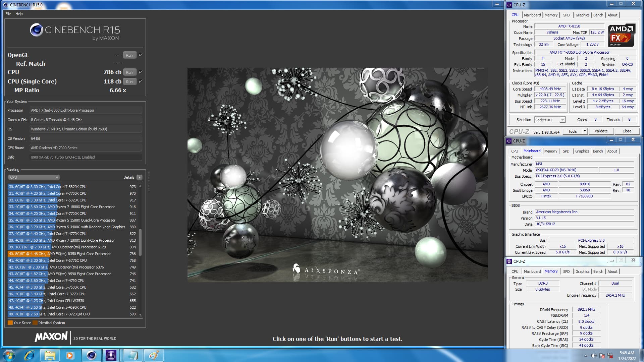Viewport: 644px width, 362px height.
Task: Open the Socket #1 selection dropdown
Action: coord(550,120)
